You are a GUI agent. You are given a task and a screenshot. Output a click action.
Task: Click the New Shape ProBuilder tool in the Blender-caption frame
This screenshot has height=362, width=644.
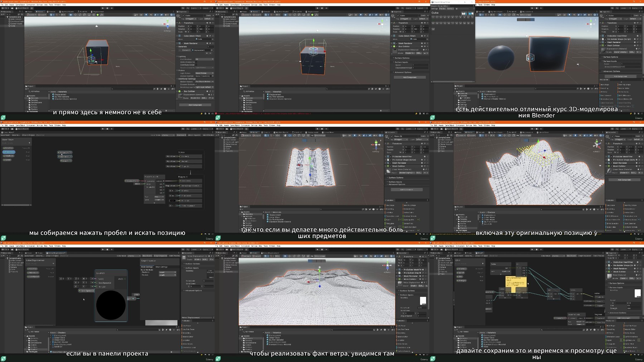(605, 85)
